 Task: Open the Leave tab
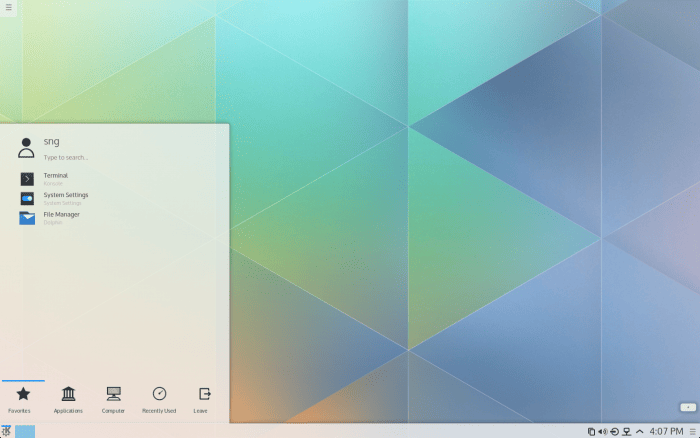pyautogui.click(x=204, y=399)
